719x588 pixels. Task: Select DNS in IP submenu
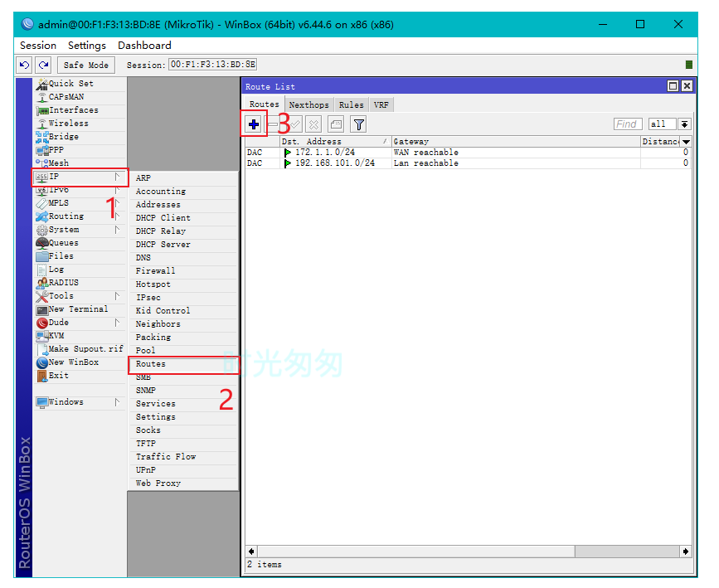(183, 258)
